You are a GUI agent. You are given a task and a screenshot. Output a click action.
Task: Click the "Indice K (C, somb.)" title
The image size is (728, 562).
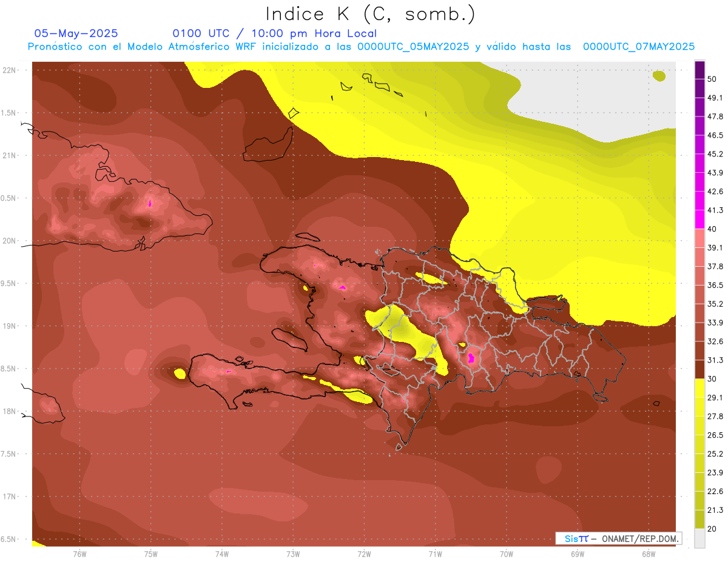(371, 14)
